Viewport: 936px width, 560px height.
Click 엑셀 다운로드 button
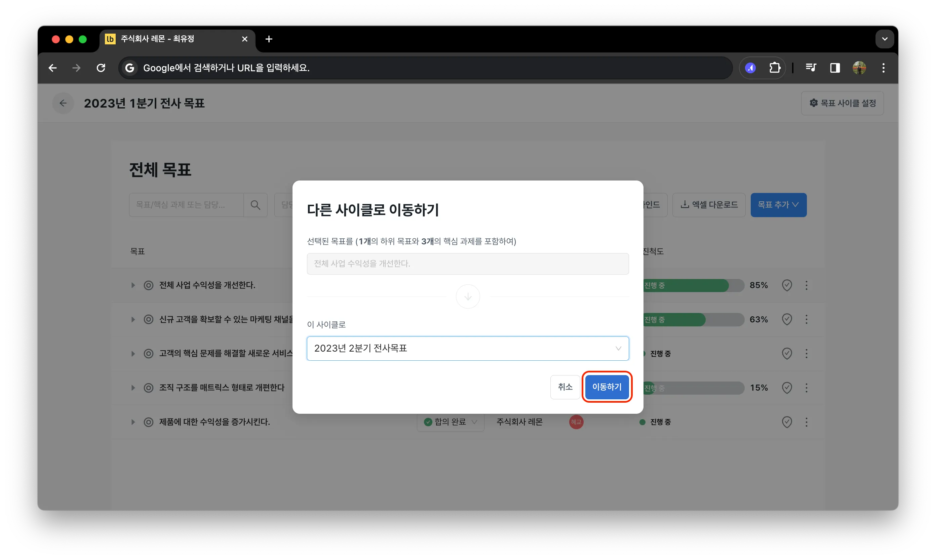coord(709,205)
